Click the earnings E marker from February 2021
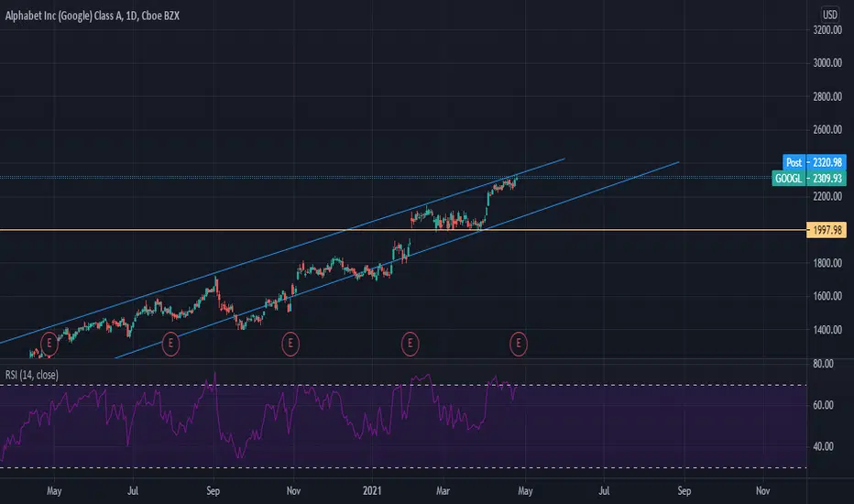 411,344
